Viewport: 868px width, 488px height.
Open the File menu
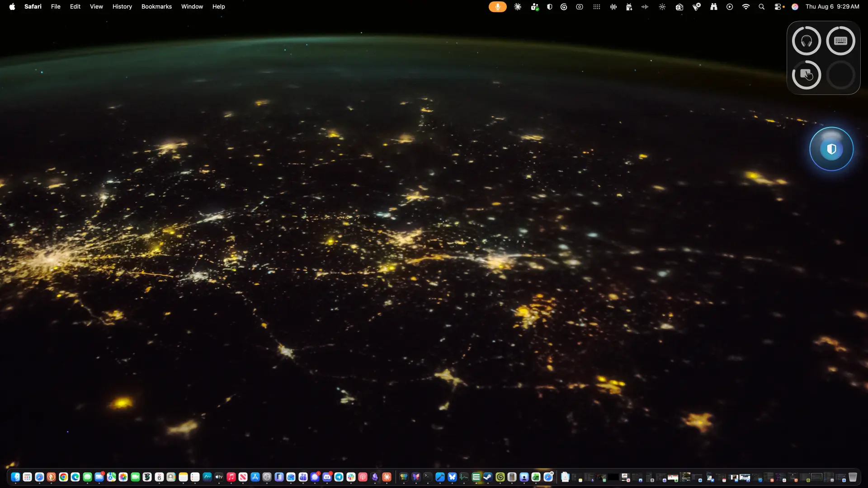(x=56, y=6)
